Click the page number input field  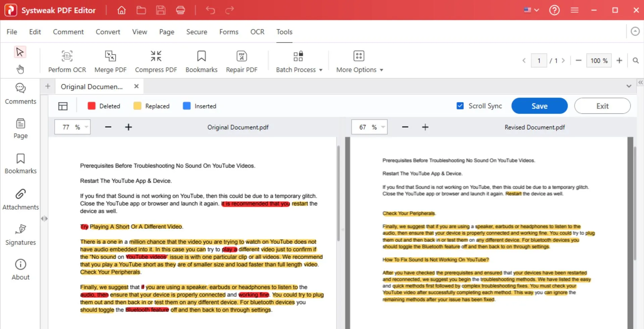tap(539, 61)
